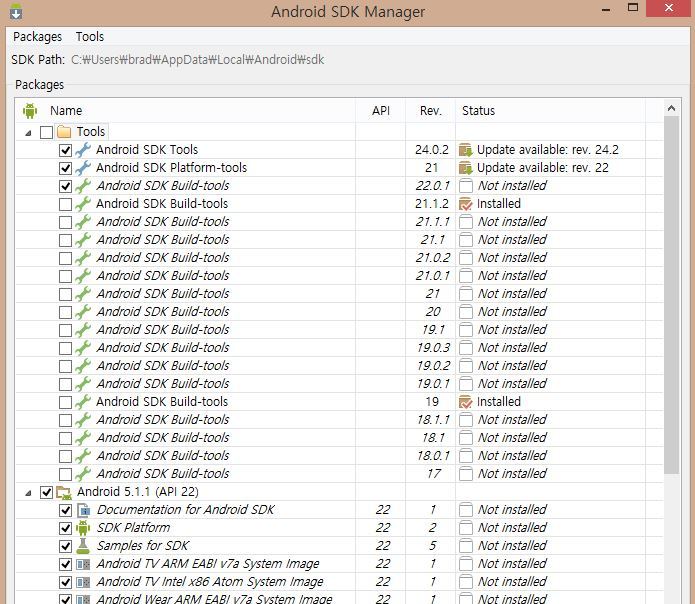Viewport: 695px width, 604px height.
Task: Uncheck the Android 5.1.1 (API 22) checkbox
Action: click(x=46, y=492)
